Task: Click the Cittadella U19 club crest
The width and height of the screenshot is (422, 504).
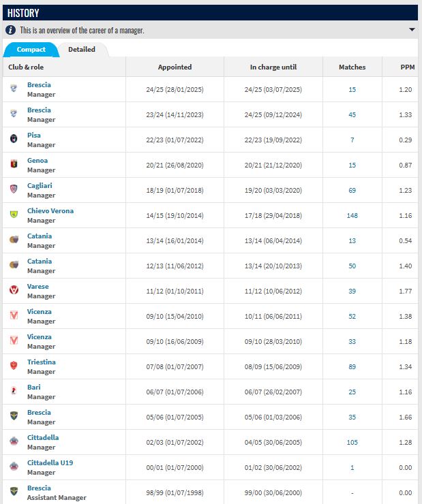Action: coord(14,466)
